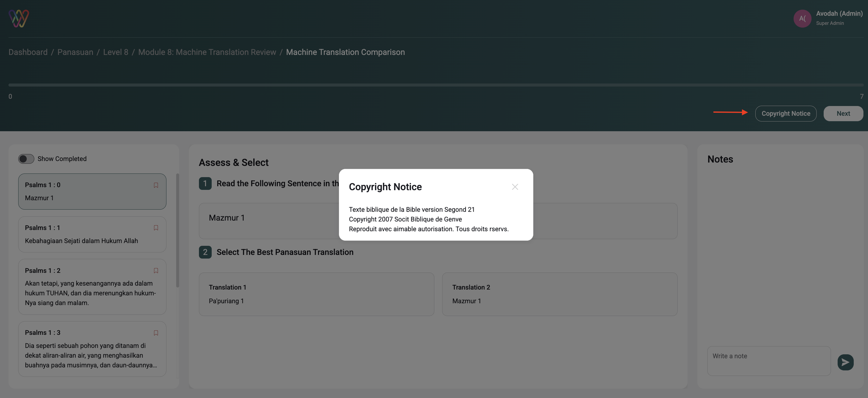Bookmark the Psalms 1 : 0 verse
Image resolution: width=868 pixels, height=398 pixels.
156,185
